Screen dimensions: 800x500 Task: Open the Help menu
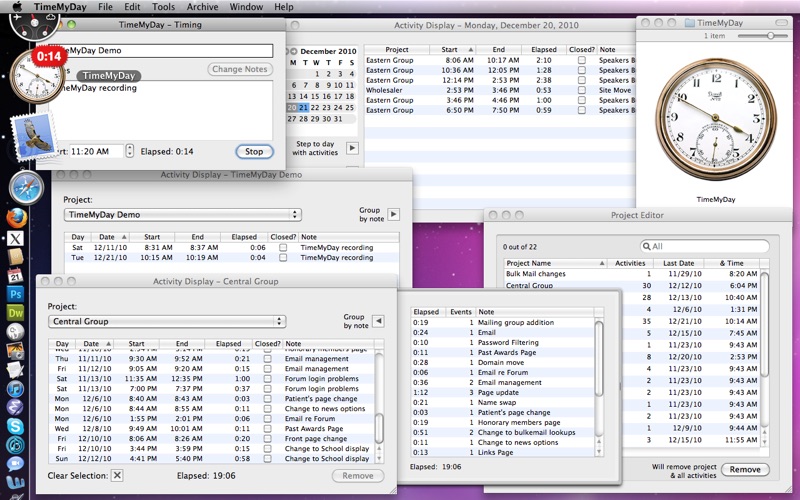pos(284,7)
